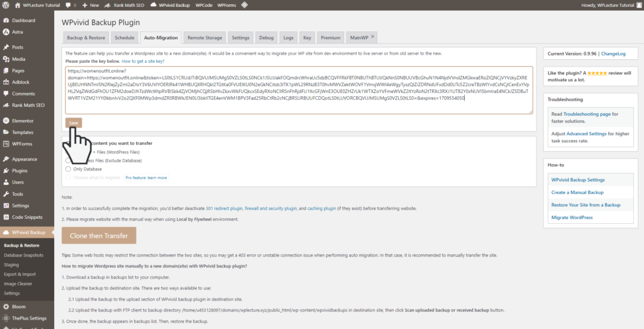This screenshot has height=329, width=644.
Task: Click the Clone then Transfer button
Action: (99, 236)
